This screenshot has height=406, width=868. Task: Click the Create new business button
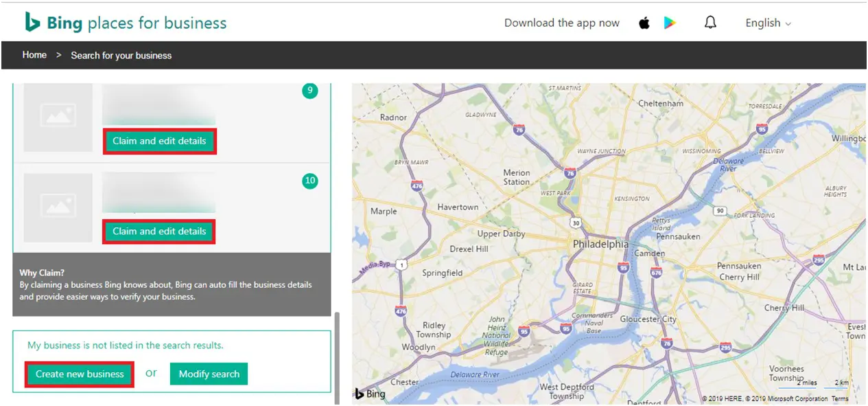pos(80,374)
